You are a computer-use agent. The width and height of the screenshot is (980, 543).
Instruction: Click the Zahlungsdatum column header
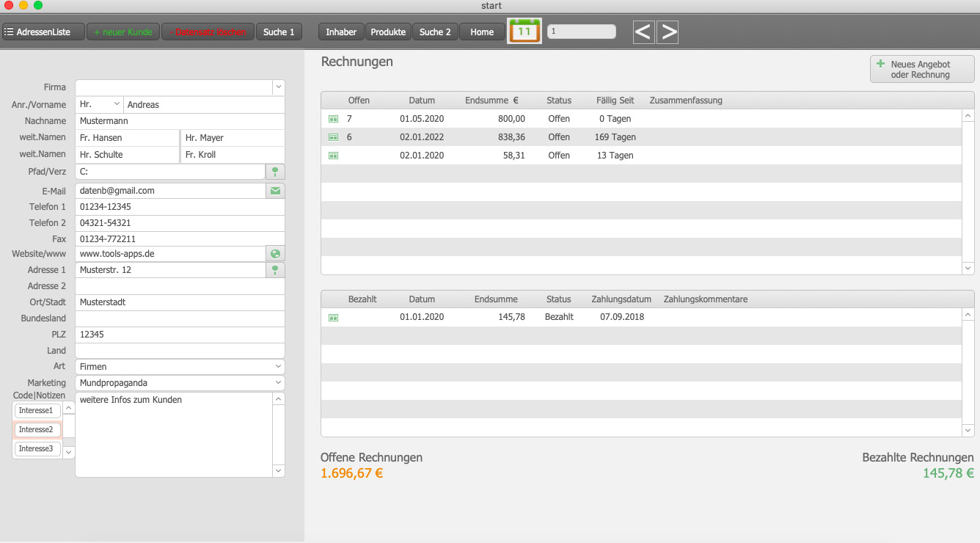pos(621,299)
